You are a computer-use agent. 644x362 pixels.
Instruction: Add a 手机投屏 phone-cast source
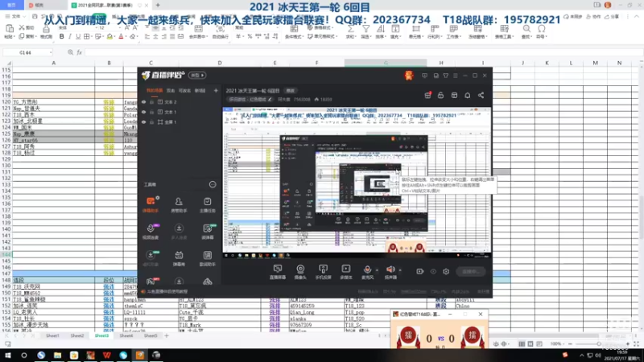(324, 271)
